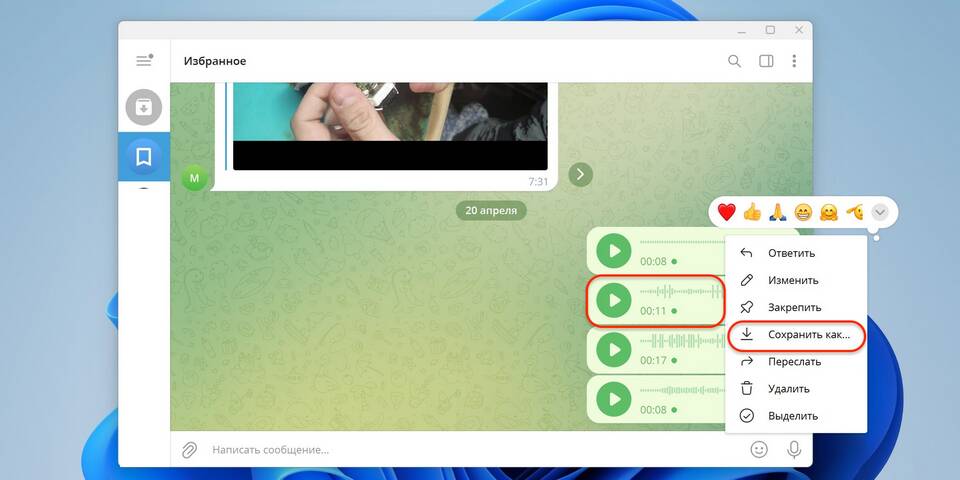This screenshot has width=960, height=480.
Task: React with the thumbs up emoji
Action: [752, 212]
